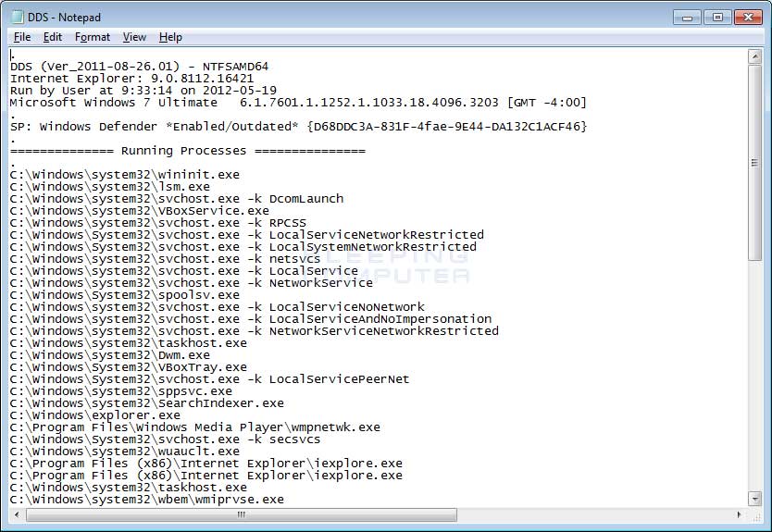Click the resize grip in bottom-right corner
The width and height of the screenshot is (772, 532).
tap(754, 514)
